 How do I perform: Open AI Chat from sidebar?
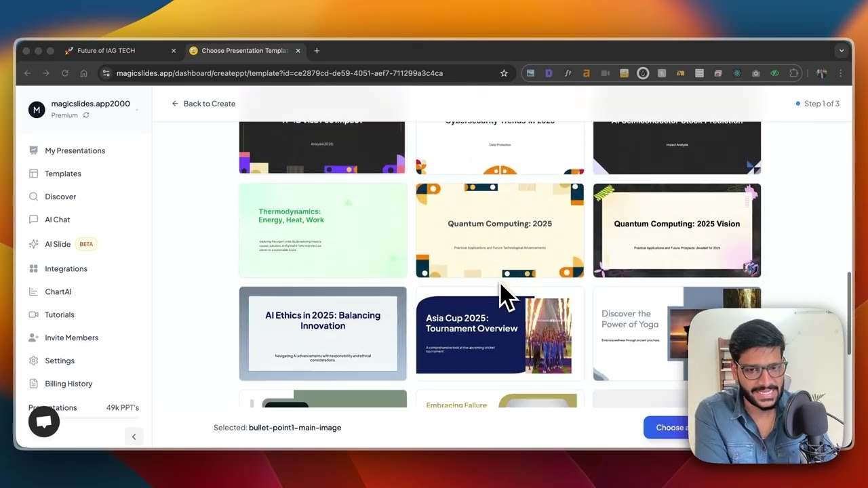[x=50, y=220]
